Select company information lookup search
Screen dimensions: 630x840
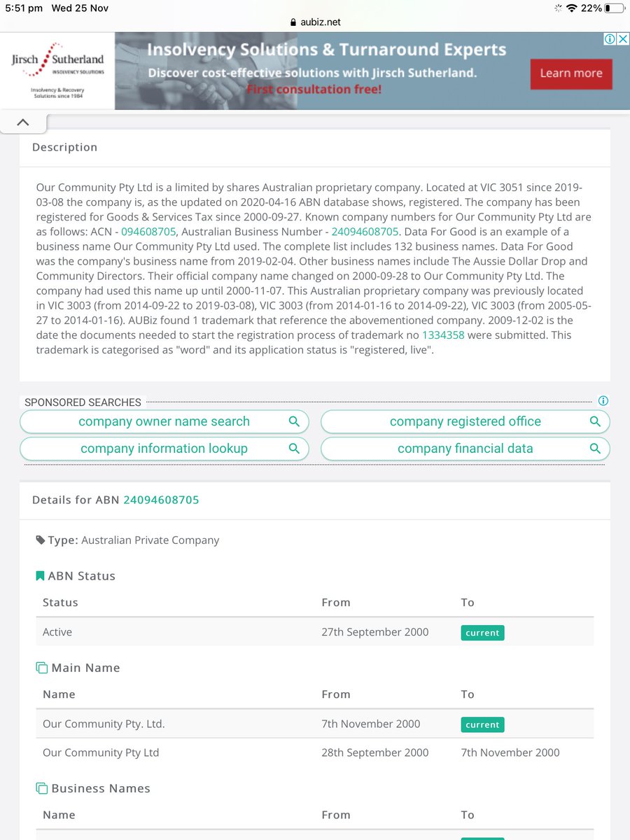(x=164, y=449)
